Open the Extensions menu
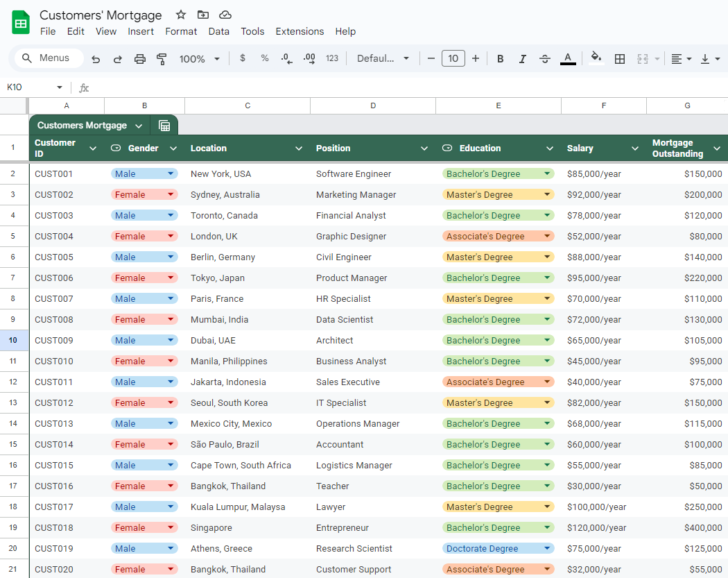728x578 pixels. (x=300, y=31)
